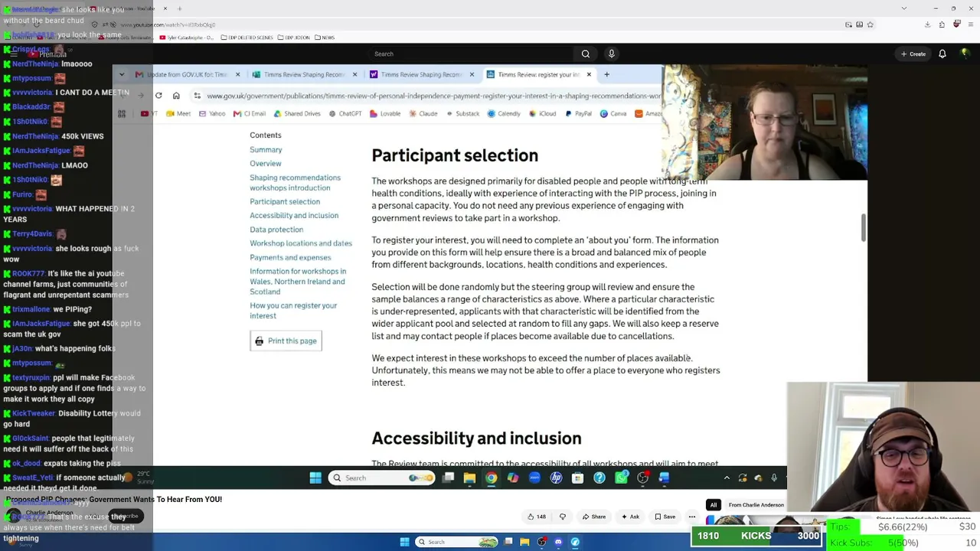Jump to Workshop locations and dates link
The image size is (980, 551).
coord(301,243)
